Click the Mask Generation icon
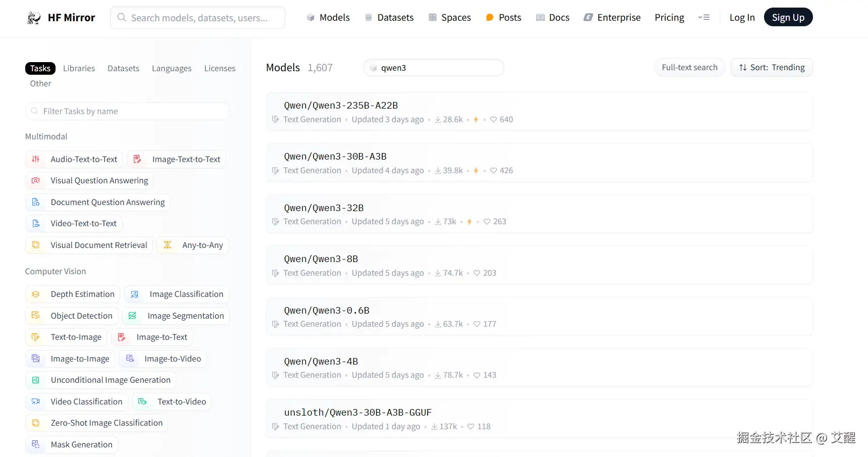This screenshot has height=457, width=868. point(36,444)
